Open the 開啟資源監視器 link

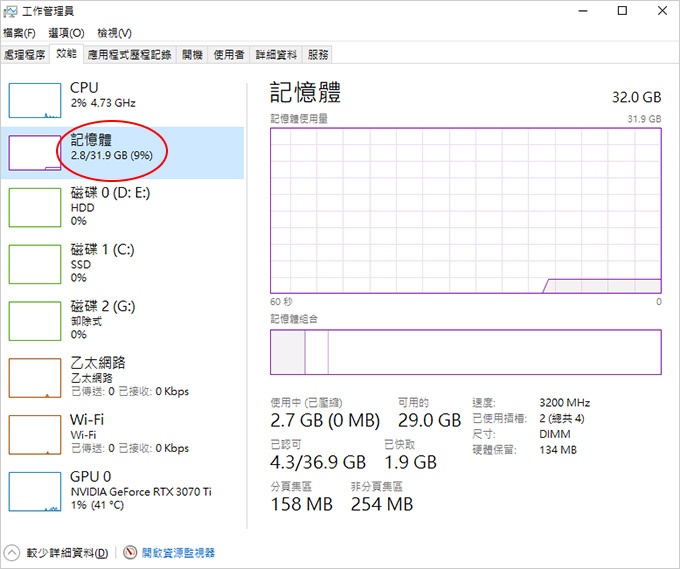(178, 553)
